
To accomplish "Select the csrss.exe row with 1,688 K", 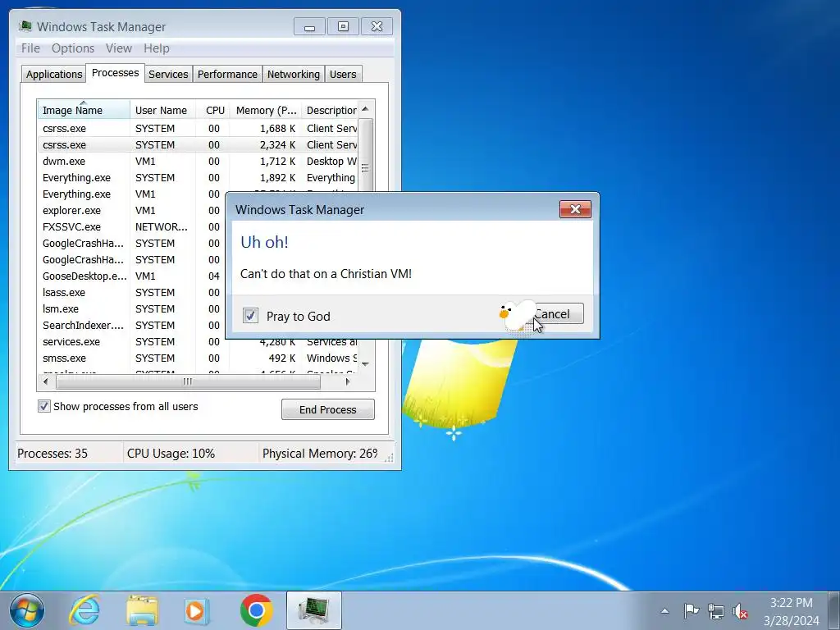I will point(197,129).
